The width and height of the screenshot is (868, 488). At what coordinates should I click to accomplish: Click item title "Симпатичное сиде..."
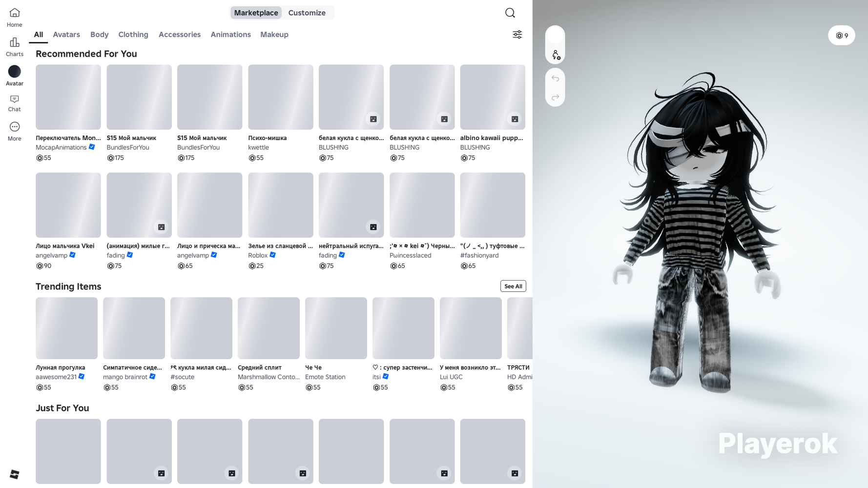(133, 367)
